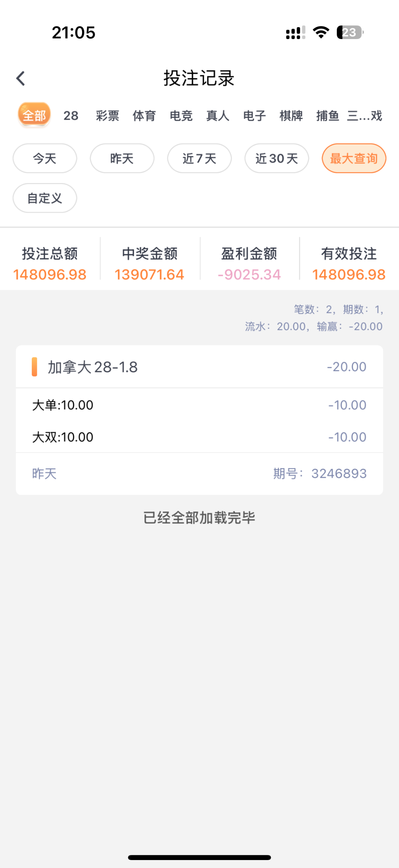The width and height of the screenshot is (399, 868).
Task: Choose the 近30天 date filter
Action: tap(277, 158)
